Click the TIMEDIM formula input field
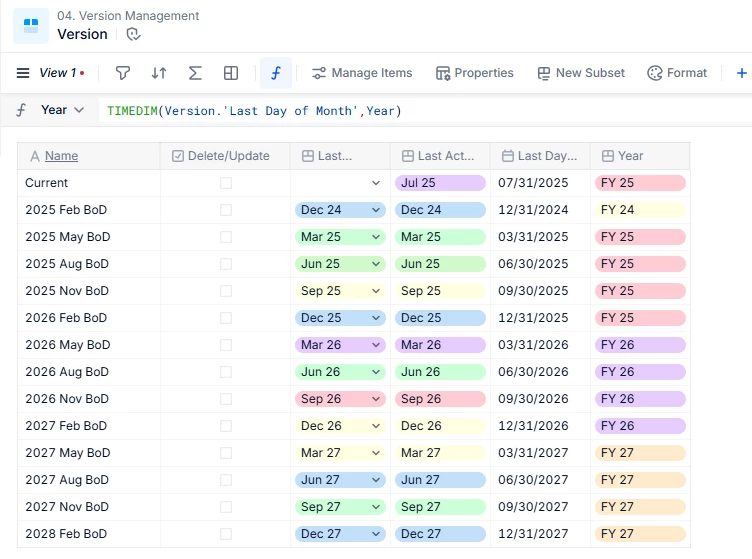Screen dimensions: 752x559 425,111
